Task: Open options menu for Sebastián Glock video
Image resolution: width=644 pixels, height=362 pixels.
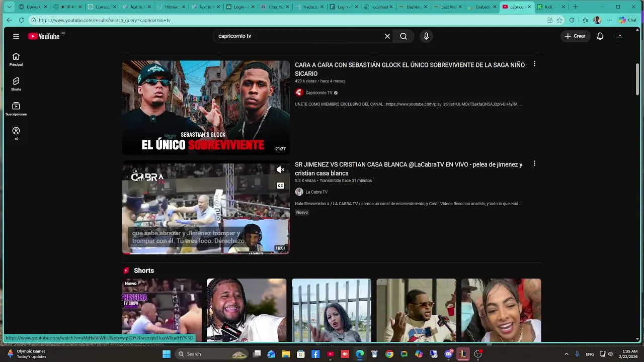Action: [x=534, y=64]
